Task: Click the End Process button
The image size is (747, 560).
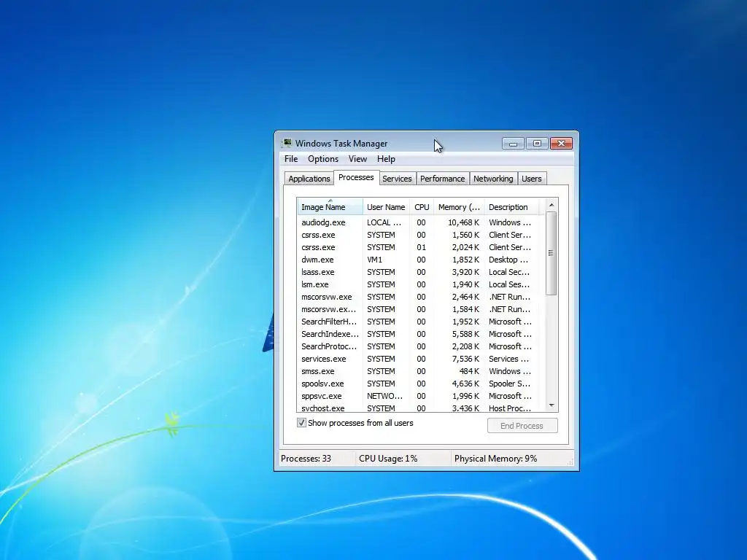Action: 522,426
